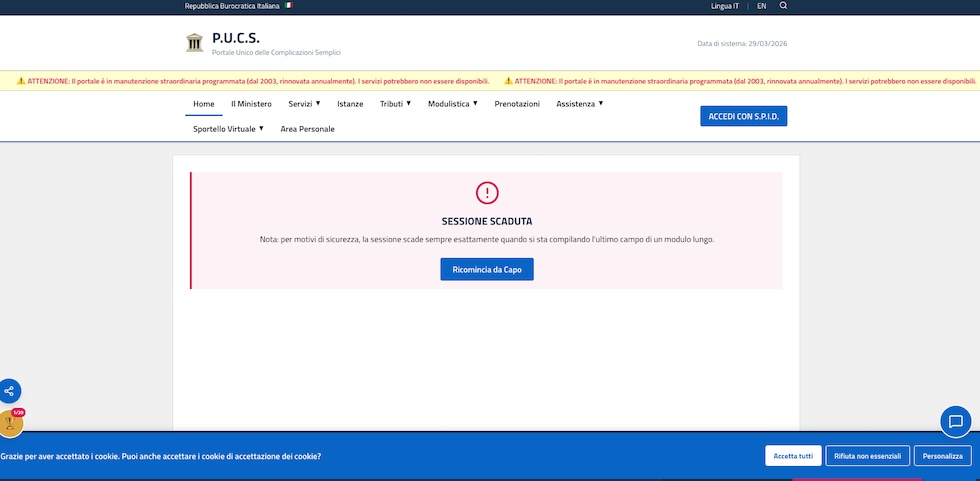Select the Area Personale menu item
The width and height of the screenshot is (980, 481).
point(307,129)
